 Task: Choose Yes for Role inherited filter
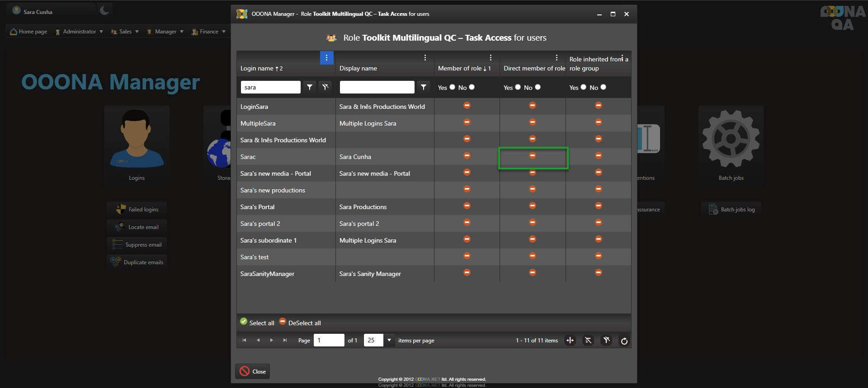tap(583, 87)
